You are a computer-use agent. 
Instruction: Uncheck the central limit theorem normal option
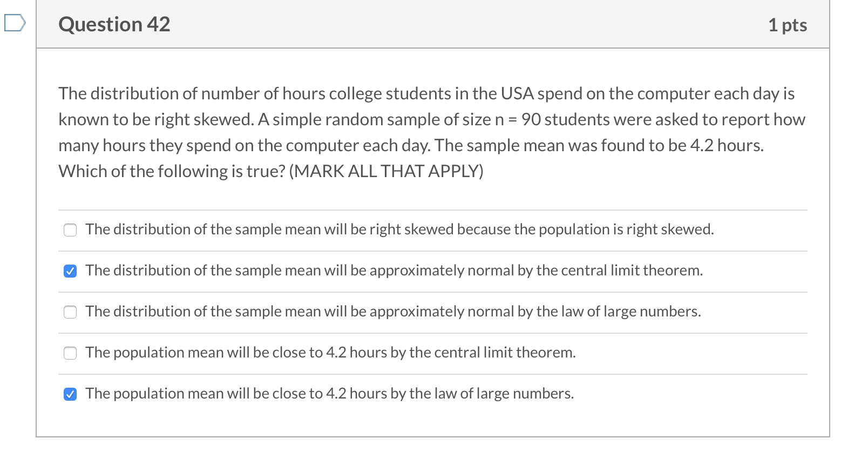pos(70,271)
